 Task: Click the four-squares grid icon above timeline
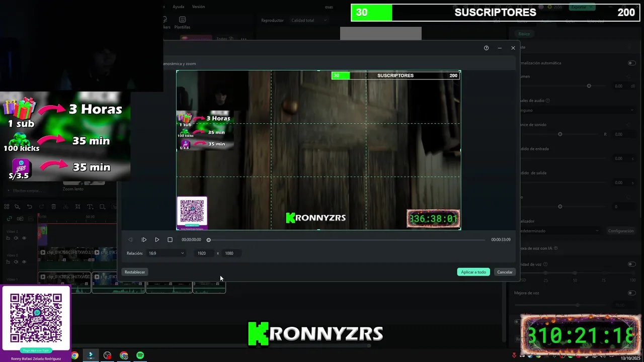(x=8, y=207)
